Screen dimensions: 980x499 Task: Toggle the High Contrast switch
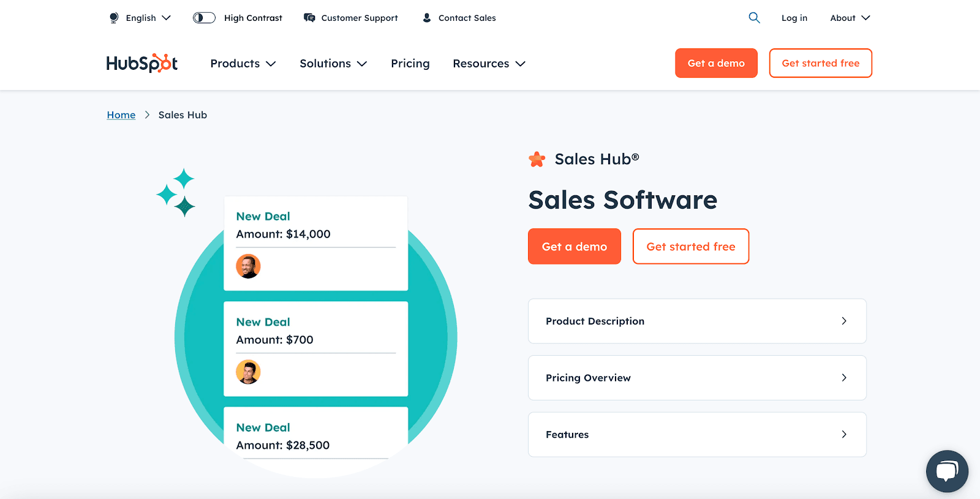[x=204, y=18]
